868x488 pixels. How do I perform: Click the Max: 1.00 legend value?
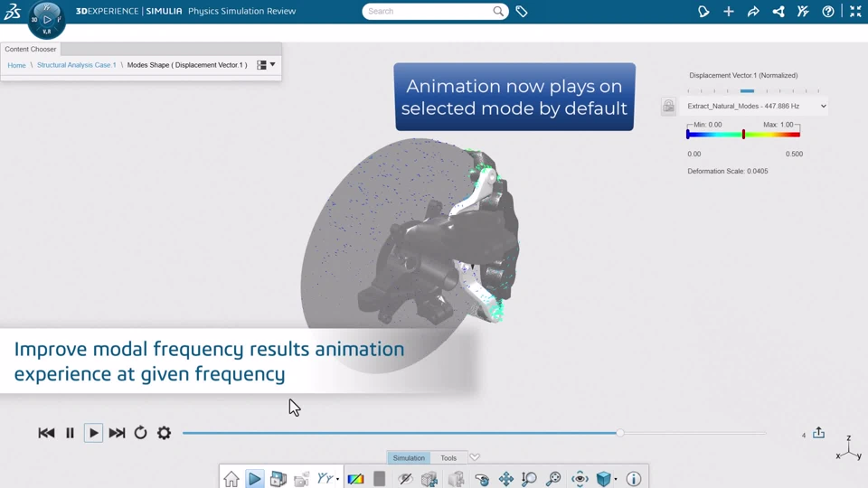[778, 125]
